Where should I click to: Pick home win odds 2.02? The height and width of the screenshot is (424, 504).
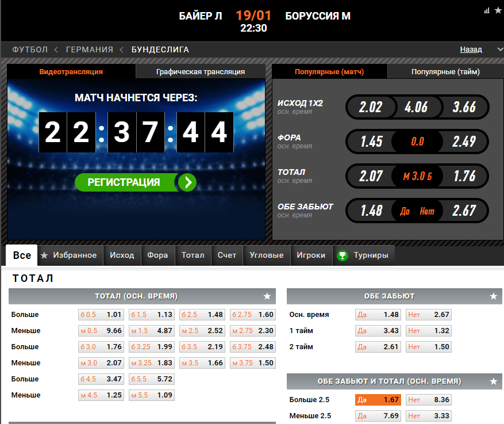tap(371, 107)
